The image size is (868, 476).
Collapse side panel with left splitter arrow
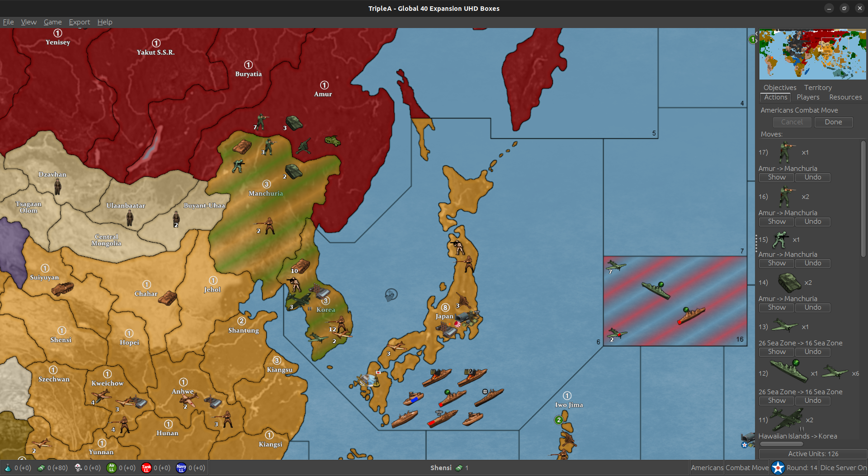tap(756, 33)
